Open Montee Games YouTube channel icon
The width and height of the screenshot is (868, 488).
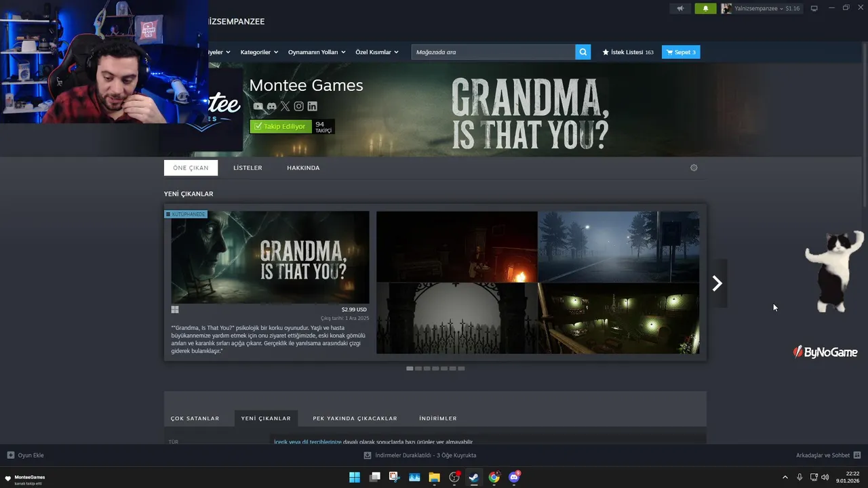(x=258, y=106)
